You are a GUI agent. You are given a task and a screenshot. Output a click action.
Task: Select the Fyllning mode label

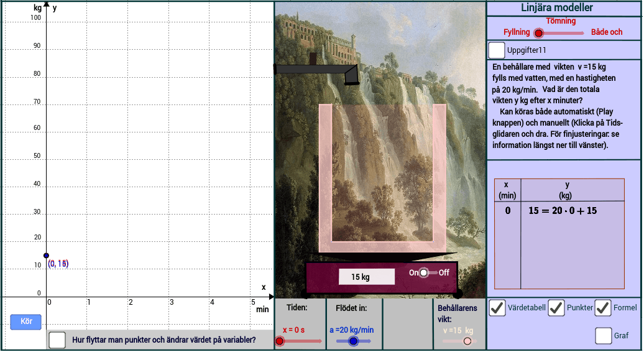[x=517, y=32]
